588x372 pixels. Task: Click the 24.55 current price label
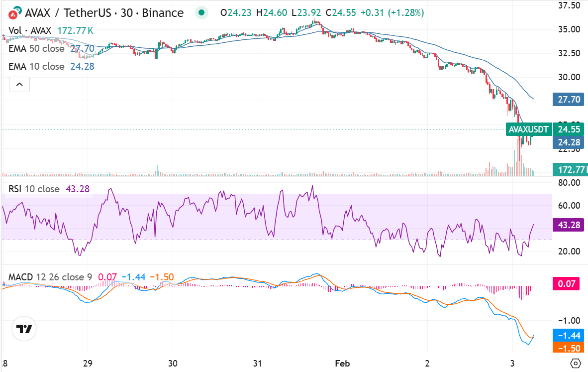(x=569, y=129)
